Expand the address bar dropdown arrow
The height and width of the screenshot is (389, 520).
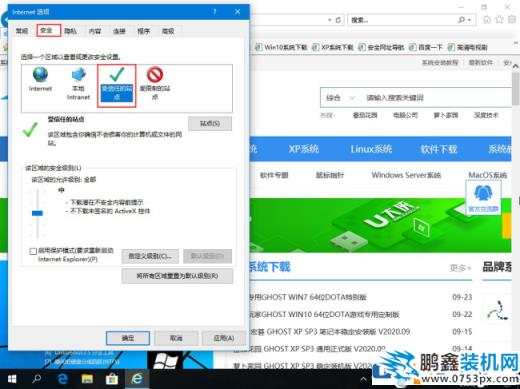click(x=329, y=20)
